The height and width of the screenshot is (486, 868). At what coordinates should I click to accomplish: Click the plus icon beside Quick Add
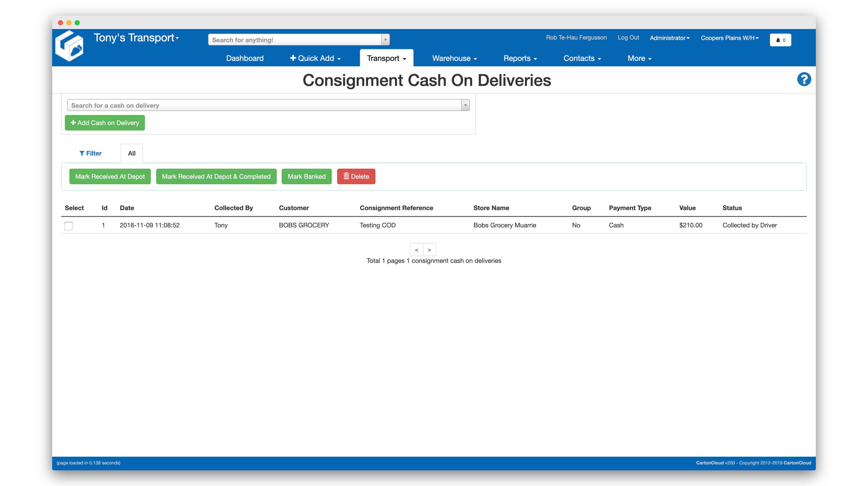coord(293,58)
